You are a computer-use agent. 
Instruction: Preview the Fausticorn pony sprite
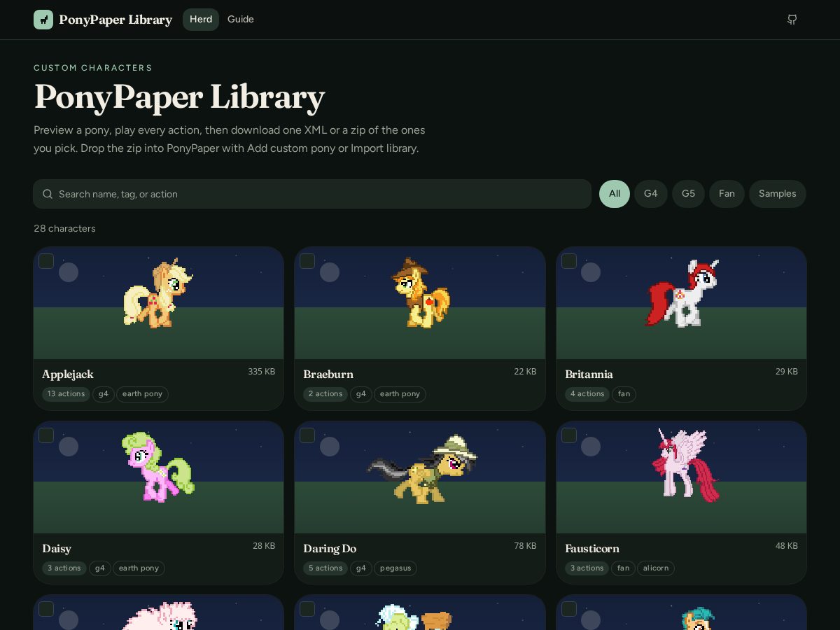click(685, 465)
